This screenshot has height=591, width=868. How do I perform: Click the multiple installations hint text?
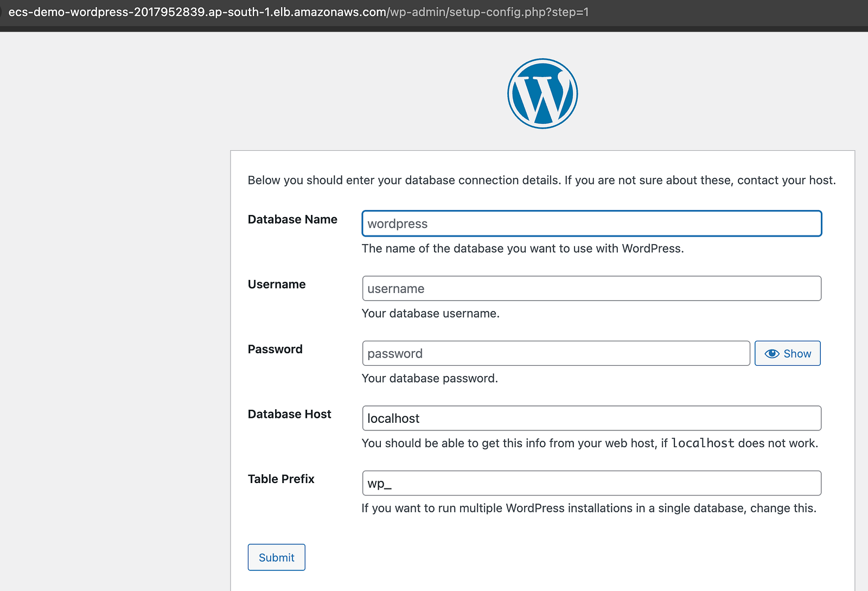[x=589, y=508]
